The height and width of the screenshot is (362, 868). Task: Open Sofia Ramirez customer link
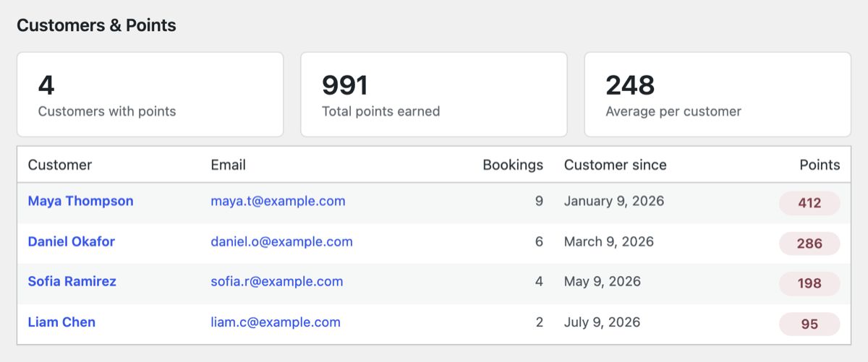pyautogui.click(x=72, y=282)
